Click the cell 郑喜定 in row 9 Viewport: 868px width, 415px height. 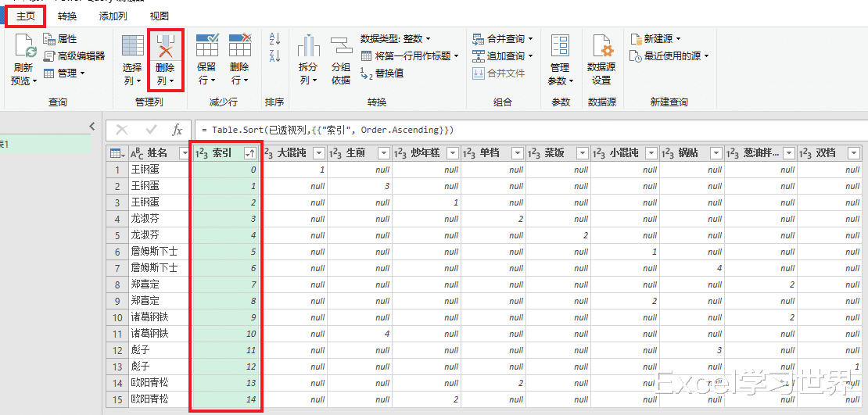(x=160, y=301)
